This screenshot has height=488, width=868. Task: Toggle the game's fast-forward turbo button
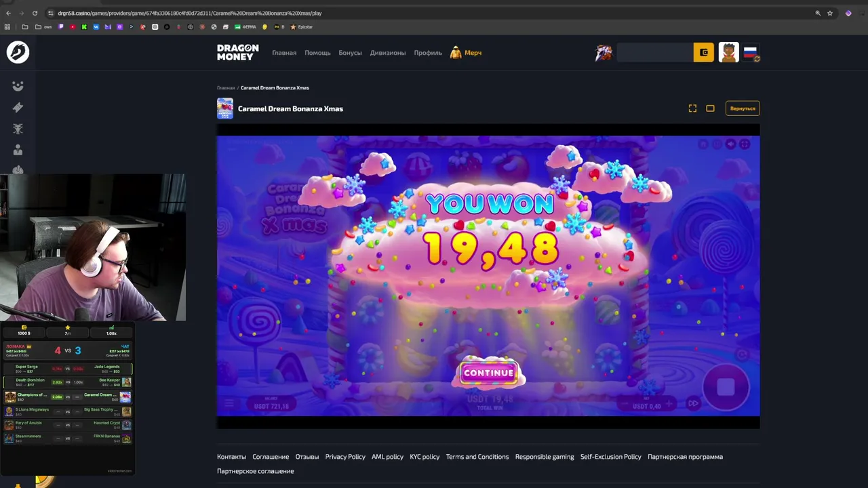click(693, 403)
